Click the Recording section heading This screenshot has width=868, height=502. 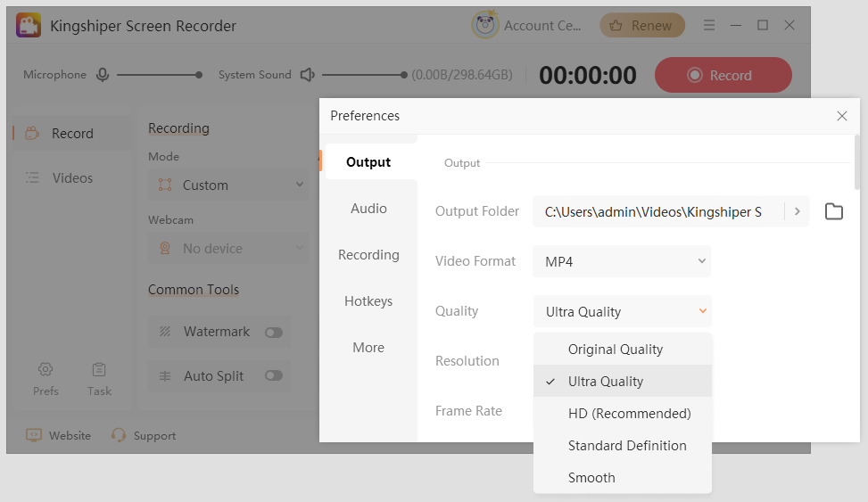click(178, 128)
